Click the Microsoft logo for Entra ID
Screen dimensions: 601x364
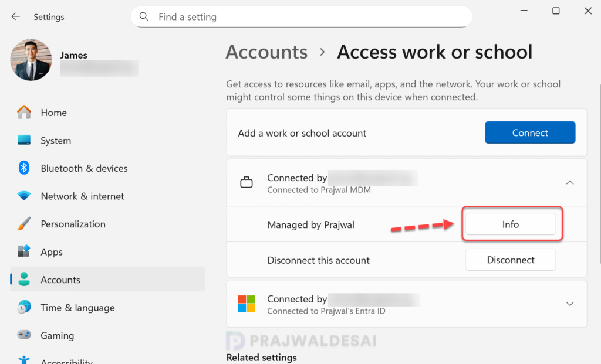(247, 304)
